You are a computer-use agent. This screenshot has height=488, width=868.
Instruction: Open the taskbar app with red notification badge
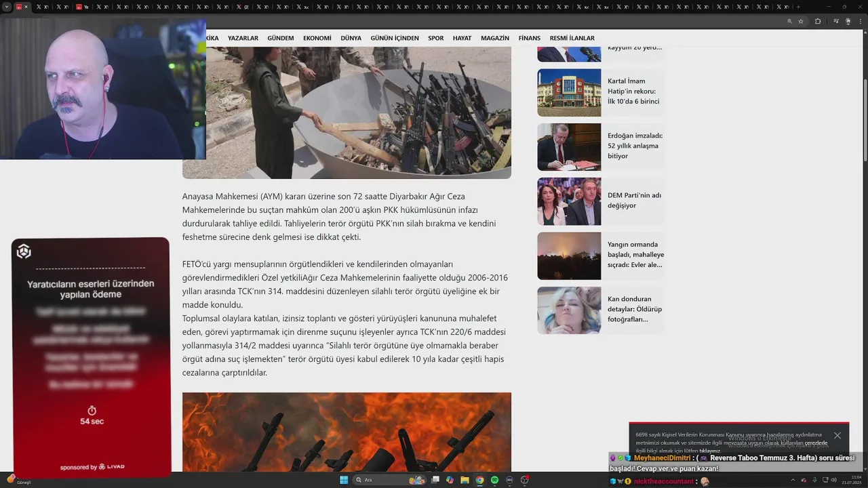click(524, 480)
